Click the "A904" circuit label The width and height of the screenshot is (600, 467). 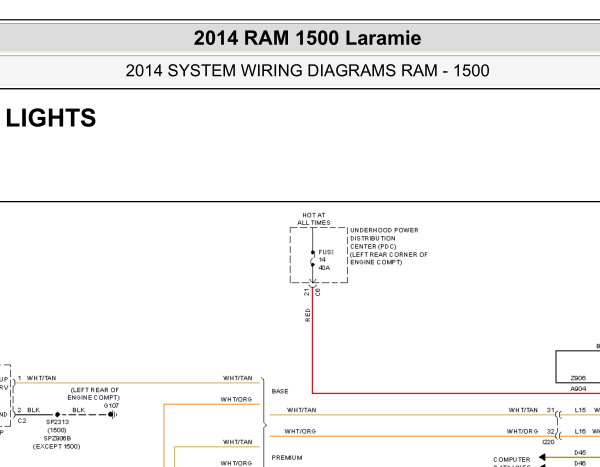click(x=578, y=389)
